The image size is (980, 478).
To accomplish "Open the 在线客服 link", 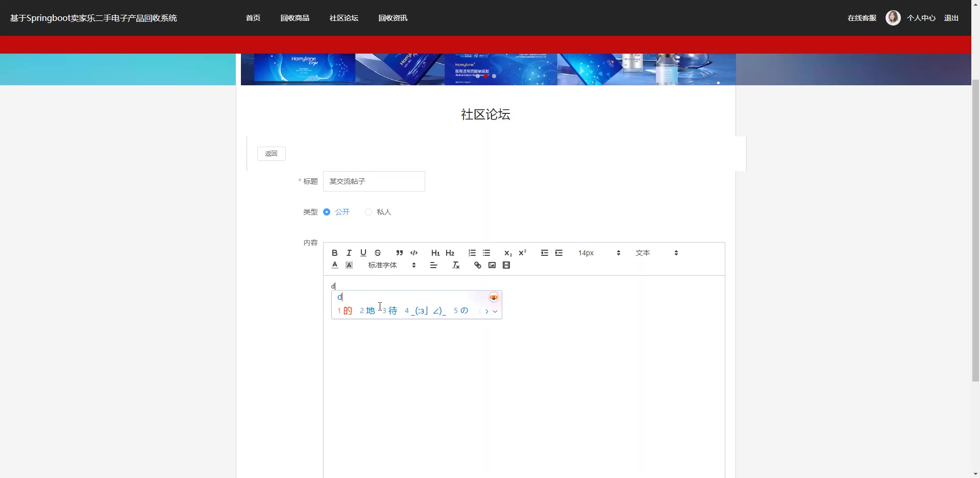I will (x=862, y=18).
